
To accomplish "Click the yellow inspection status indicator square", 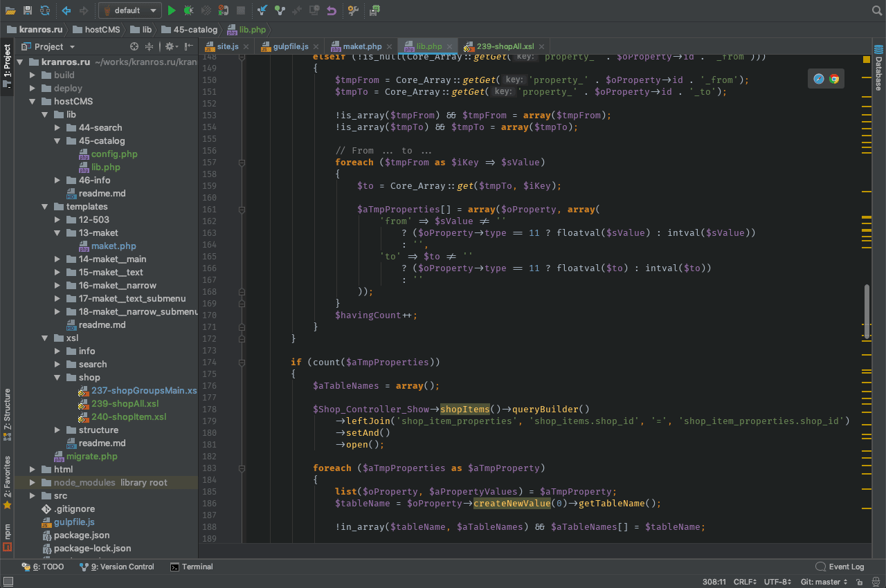I will [866, 60].
